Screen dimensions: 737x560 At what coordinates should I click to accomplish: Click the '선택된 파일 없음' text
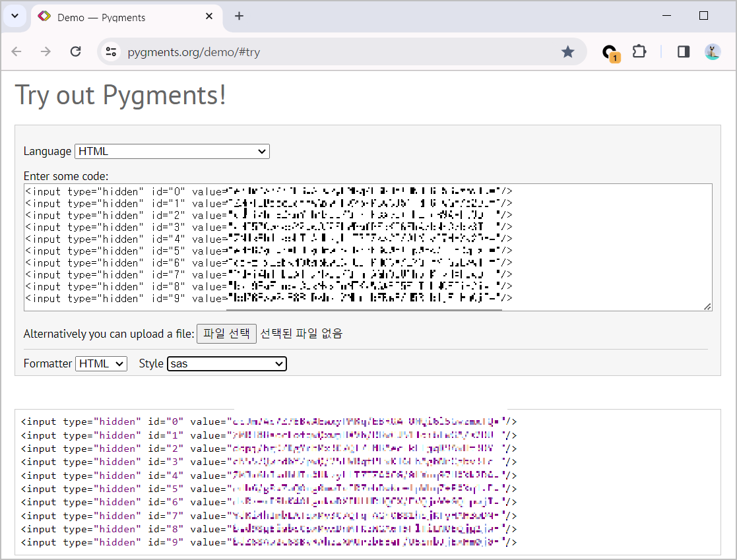(x=302, y=334)
